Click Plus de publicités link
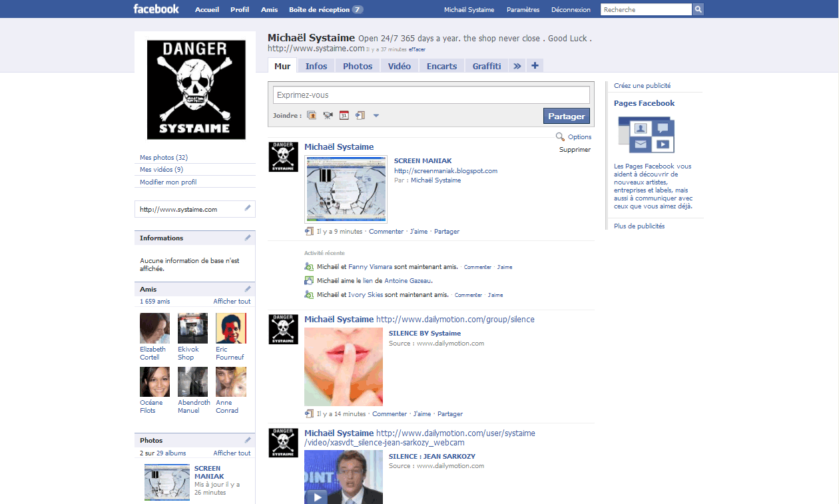Image resolution: width=839 pixels, height=504 pixels. click(639, 226)
